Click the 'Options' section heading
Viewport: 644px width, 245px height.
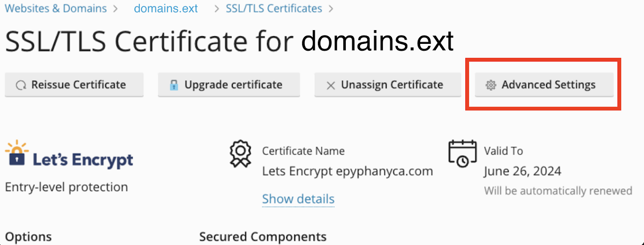click(x=28, y=237)
